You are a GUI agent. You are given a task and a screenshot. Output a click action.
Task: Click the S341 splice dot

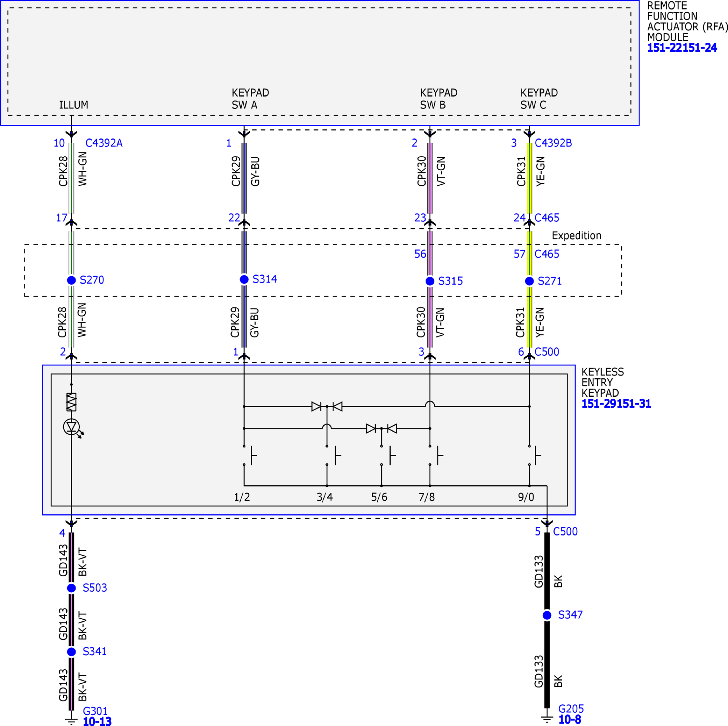tap(71, 652)
